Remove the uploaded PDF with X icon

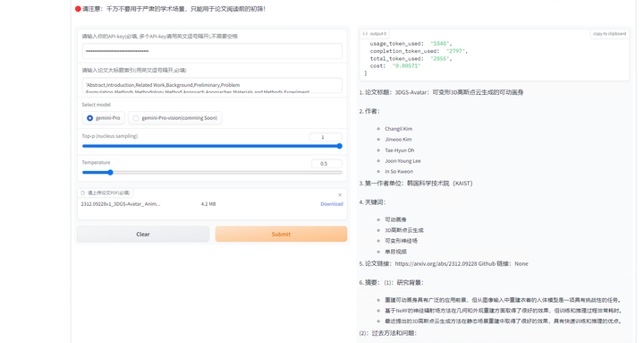(340, 195)
